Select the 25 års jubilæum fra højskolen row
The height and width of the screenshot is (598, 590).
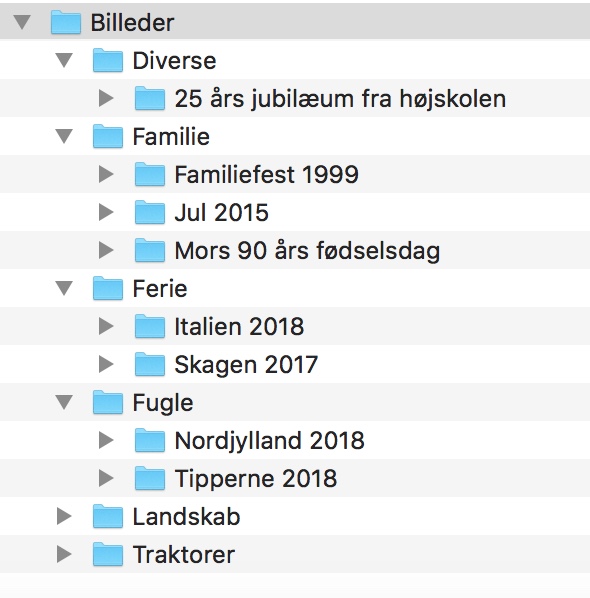[295, 98]
